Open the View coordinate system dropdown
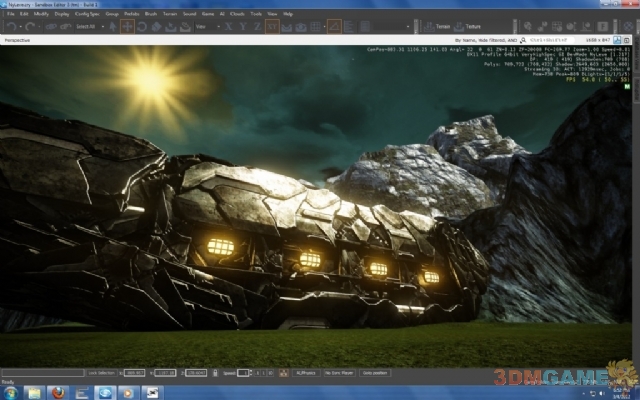Image resolution: width=640 pixels, height=400 pixels. (208, 27)
